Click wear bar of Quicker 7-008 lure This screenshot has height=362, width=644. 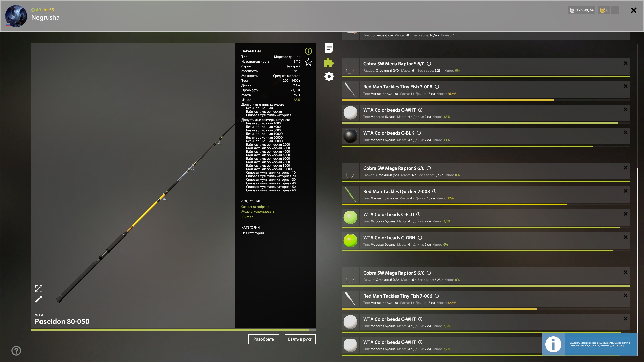coord(486,204)
